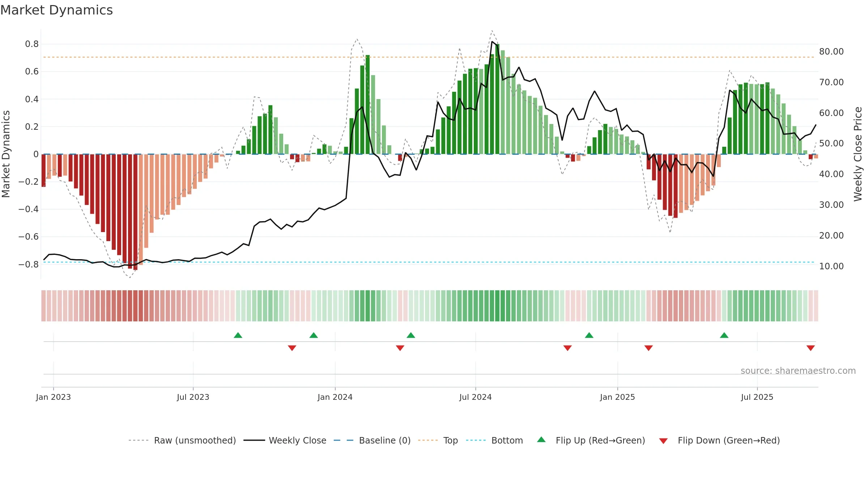Toggle the Top legend entry

438,440
